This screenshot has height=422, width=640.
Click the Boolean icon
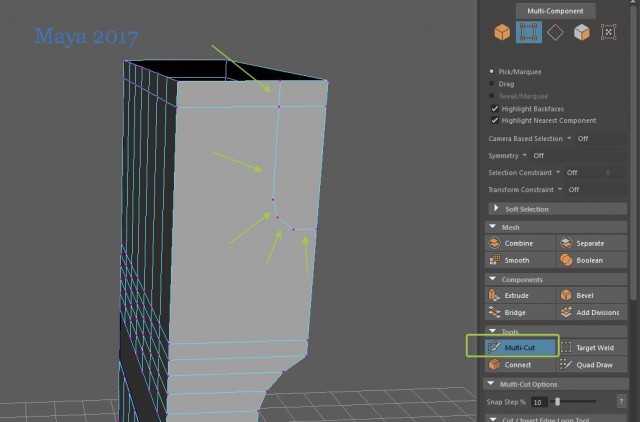(566, 260)
